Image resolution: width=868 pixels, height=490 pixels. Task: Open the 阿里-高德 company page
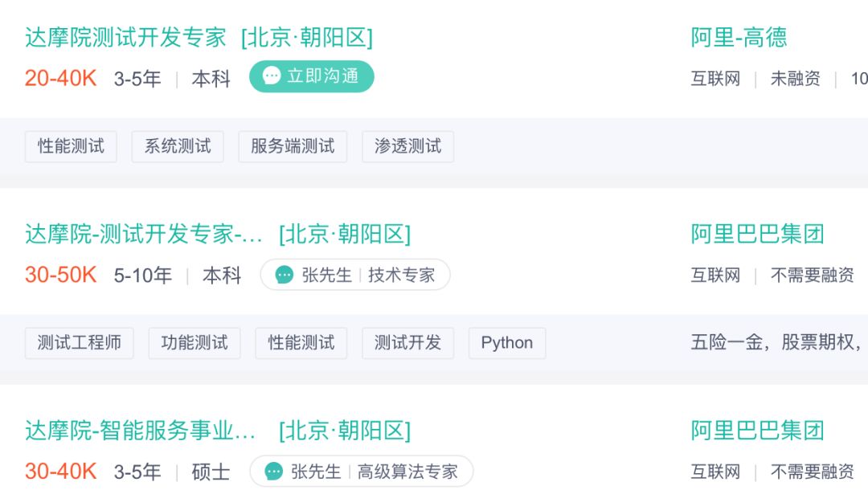(739, 37)
